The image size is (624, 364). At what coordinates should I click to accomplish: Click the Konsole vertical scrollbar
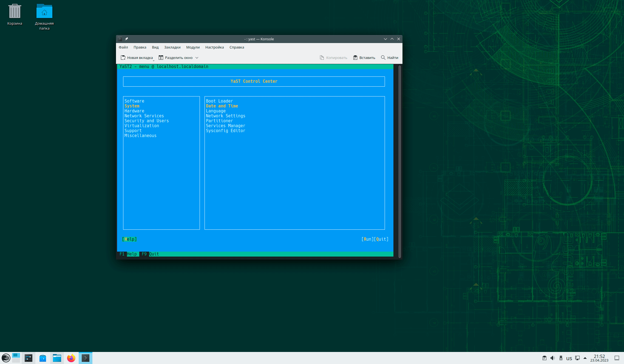[399, 161]
